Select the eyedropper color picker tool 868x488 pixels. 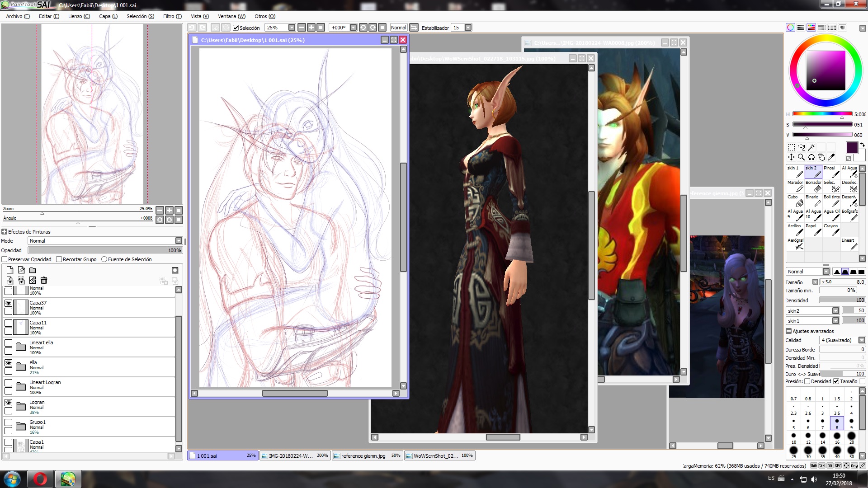831,157
